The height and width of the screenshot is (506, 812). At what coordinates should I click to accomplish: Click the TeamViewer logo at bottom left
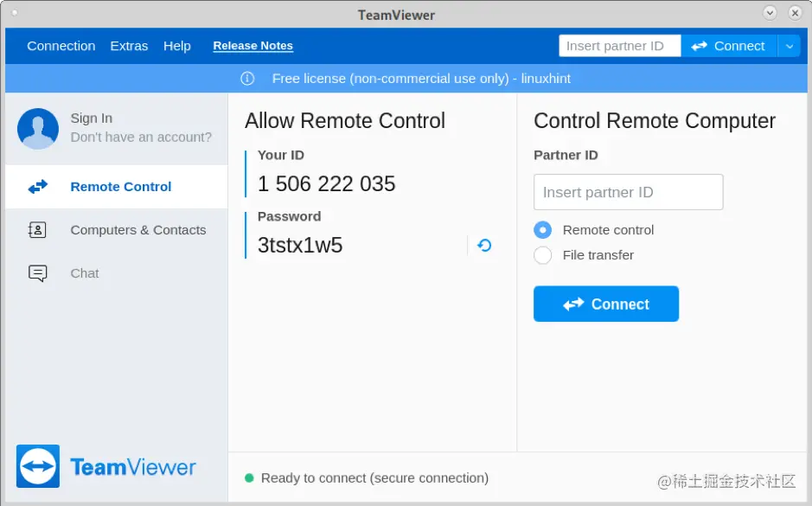coord(106,466)
